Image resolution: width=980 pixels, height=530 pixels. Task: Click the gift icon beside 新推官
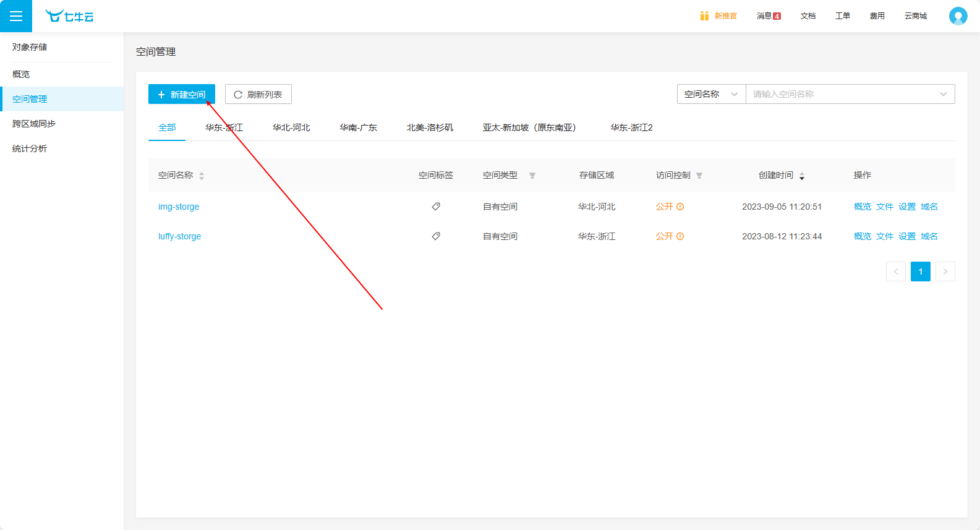pyautogui.click(x=704, y=16)
